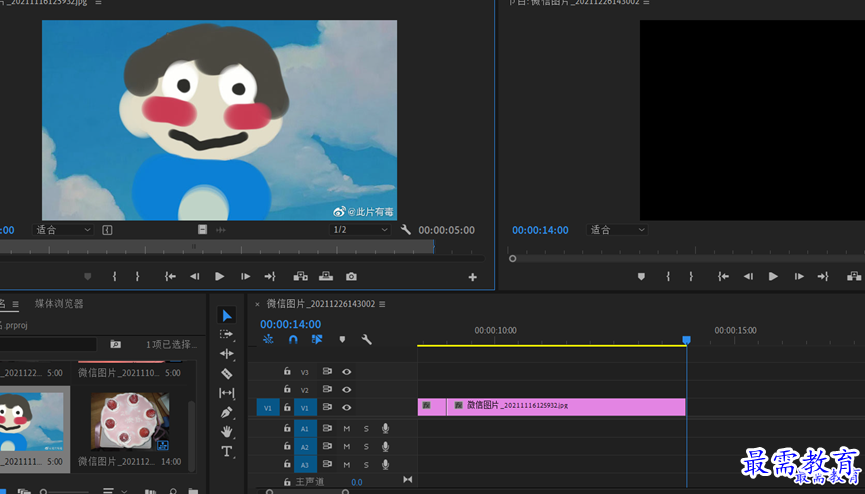Screen dimensions: 865x494
Task: Play the sequence in Program monitor
Action: click(773, 277)
